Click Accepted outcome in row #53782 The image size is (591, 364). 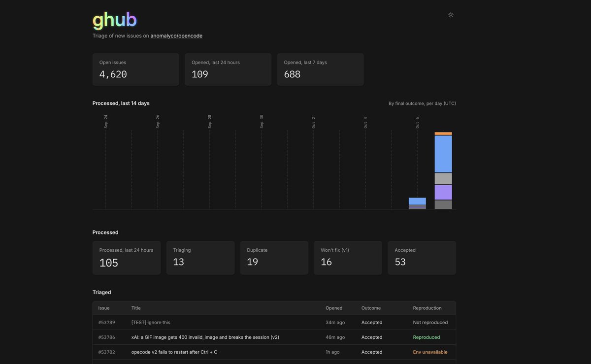tap(372, 352)
